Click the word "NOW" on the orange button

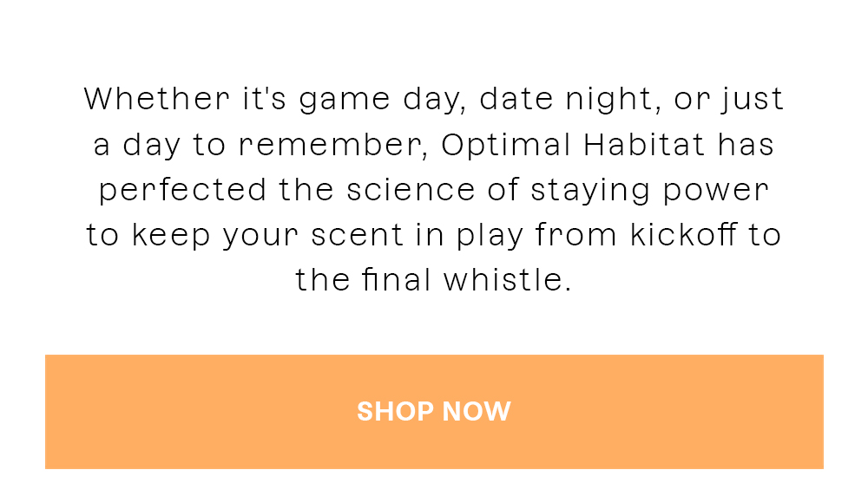[x=477, y=412]
